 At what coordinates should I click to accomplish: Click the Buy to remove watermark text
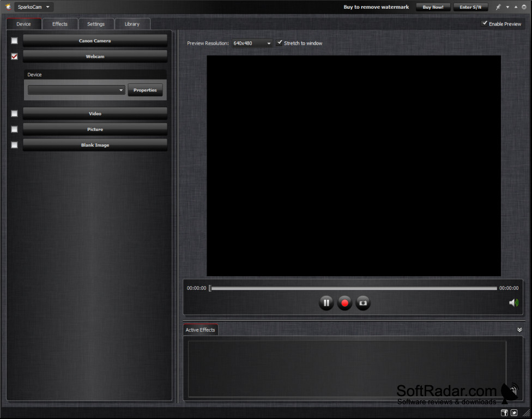376,7
